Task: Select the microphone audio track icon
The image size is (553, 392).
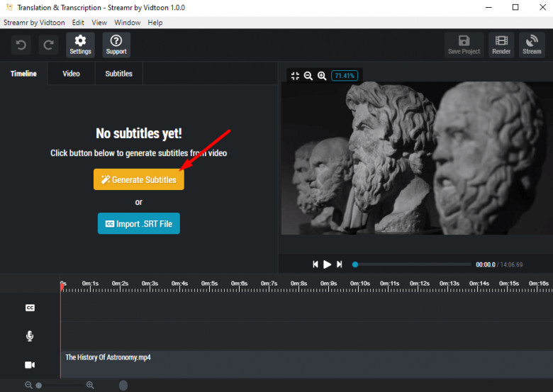Action: pyautogui.click(x=30, y=336)
